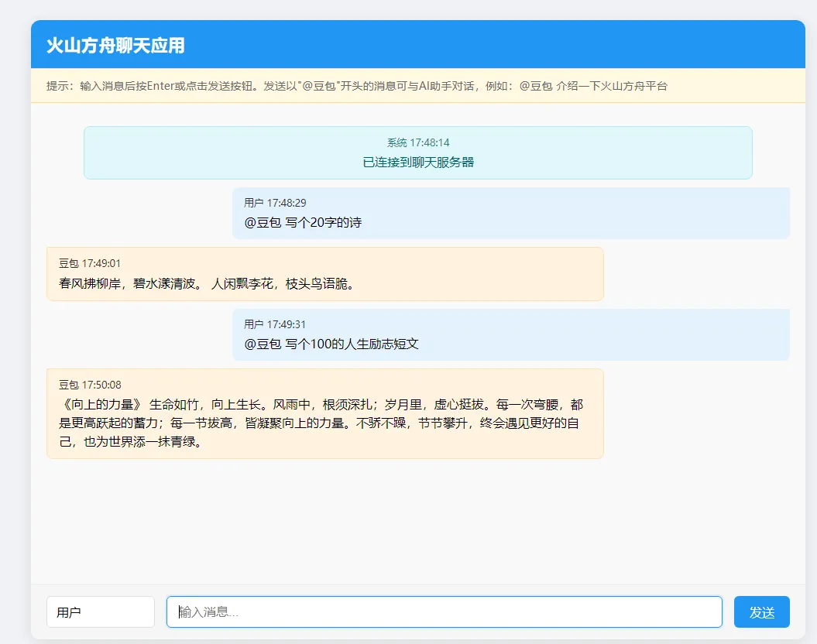
Task: Click the hint text starting with 提示
Action: (x=356, y=86)
